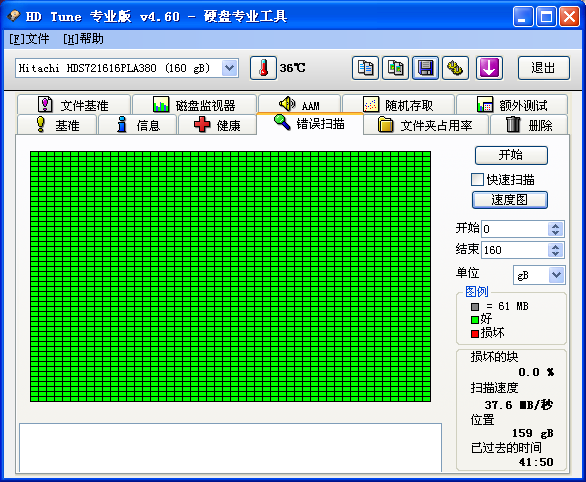Save screenshot with floppy disk icon
The height and width of the screenshot is (482, 586).
point(425,68)
